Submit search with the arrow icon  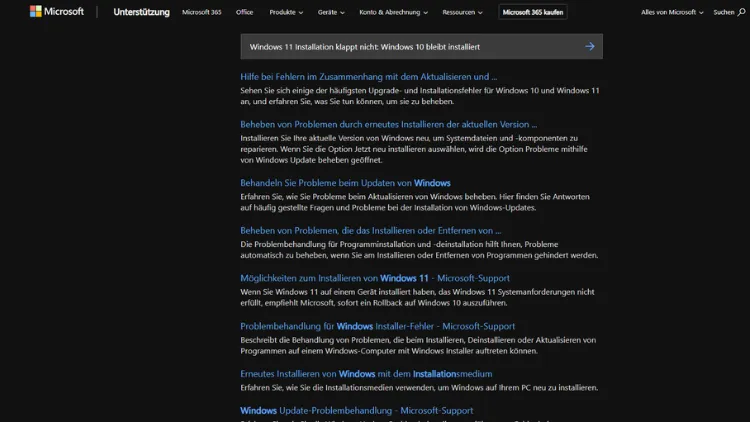[589, 46]
